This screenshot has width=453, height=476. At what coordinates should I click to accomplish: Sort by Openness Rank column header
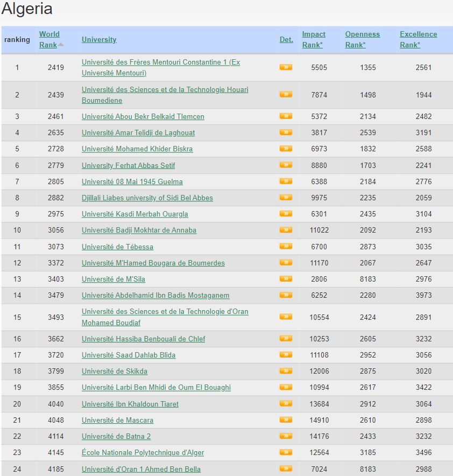click(362, 39)
